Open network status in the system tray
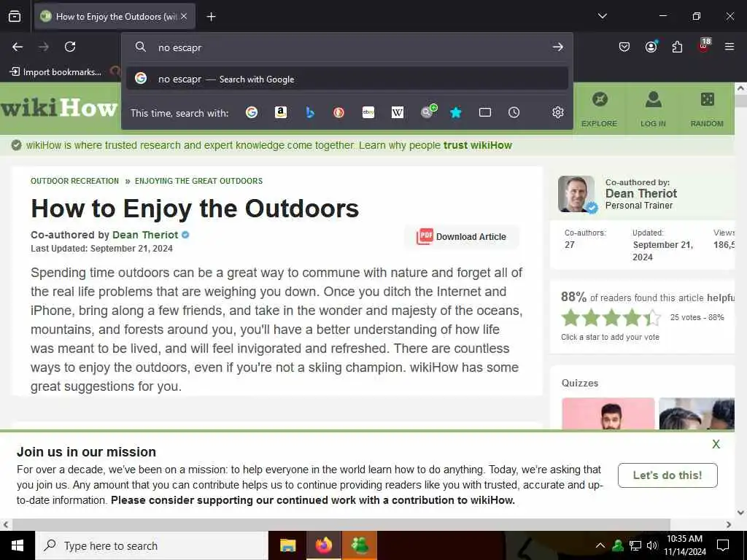The width and height of the screenshot is (747, 560). pos(635,545)
